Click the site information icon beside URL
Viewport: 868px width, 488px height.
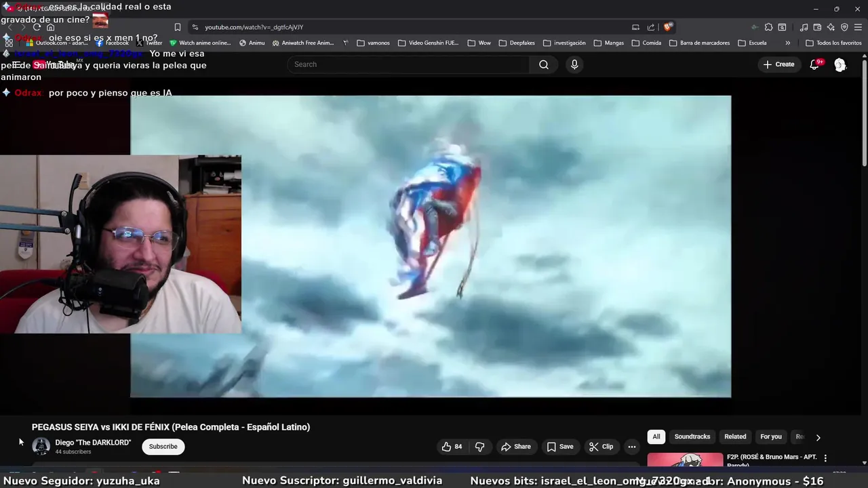pos(195,27)
